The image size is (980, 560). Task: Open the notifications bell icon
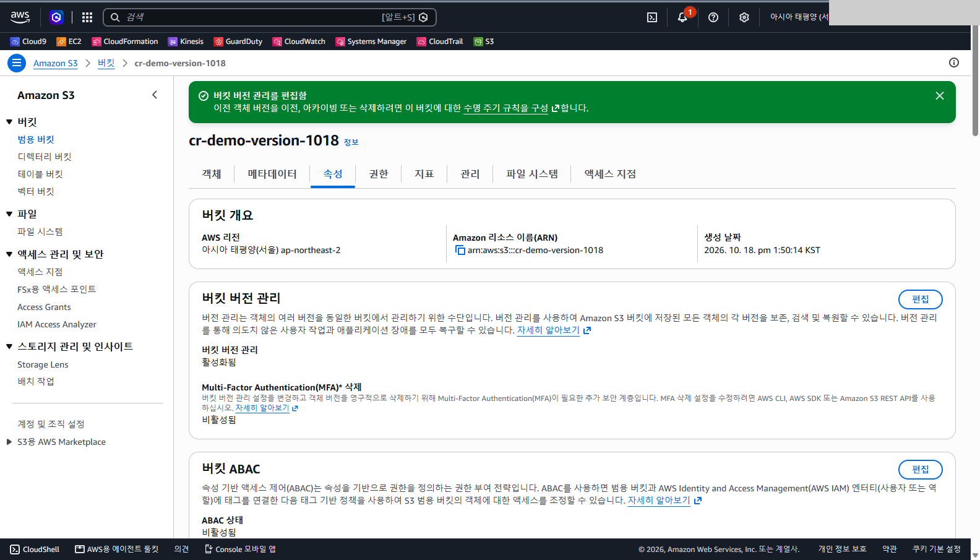click(x=682, y=17)
